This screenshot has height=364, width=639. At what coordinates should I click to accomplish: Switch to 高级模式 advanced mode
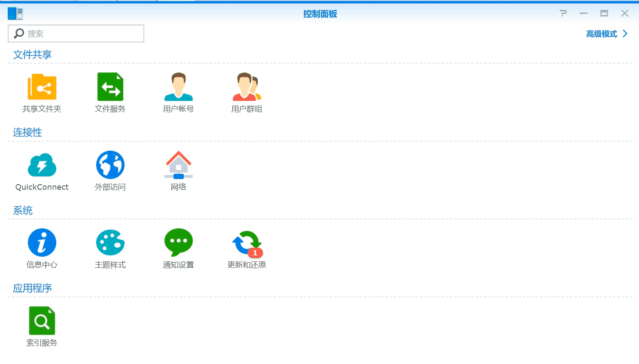coord(607,34)
